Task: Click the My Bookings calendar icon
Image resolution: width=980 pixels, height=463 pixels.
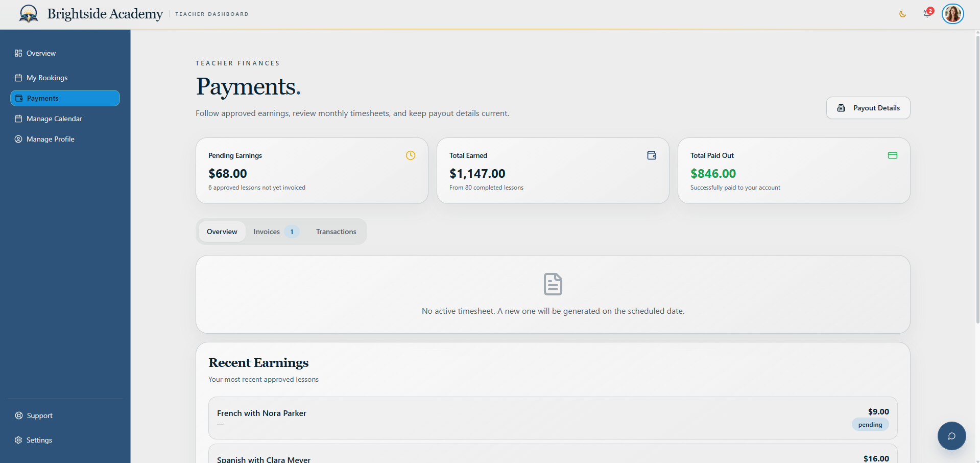Action: (x=18, y=78)
